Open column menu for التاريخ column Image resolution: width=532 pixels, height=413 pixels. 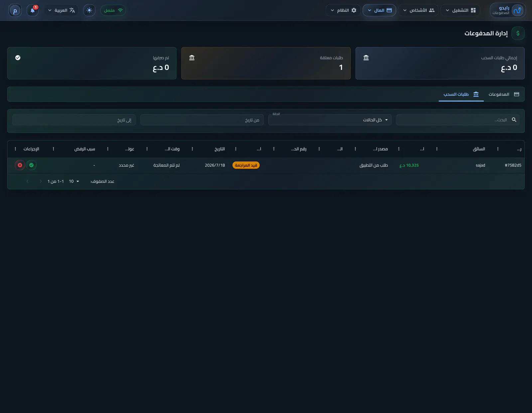[192, 149]
